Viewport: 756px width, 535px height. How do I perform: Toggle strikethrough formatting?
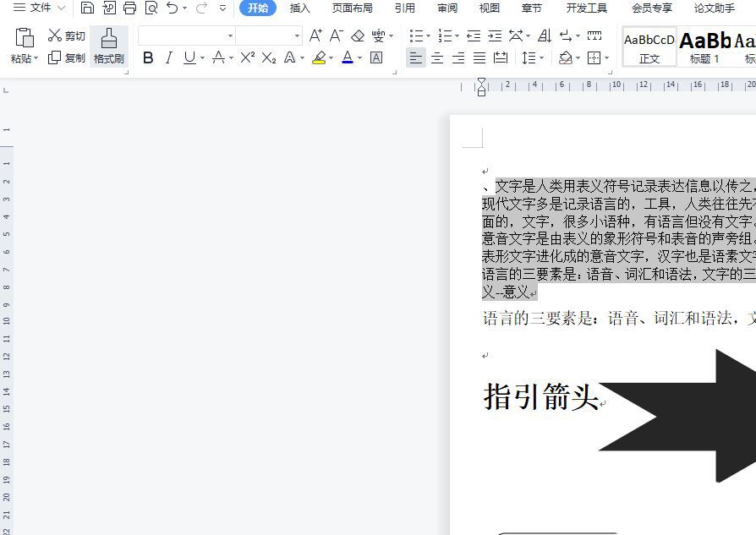(x=218, y=57)
